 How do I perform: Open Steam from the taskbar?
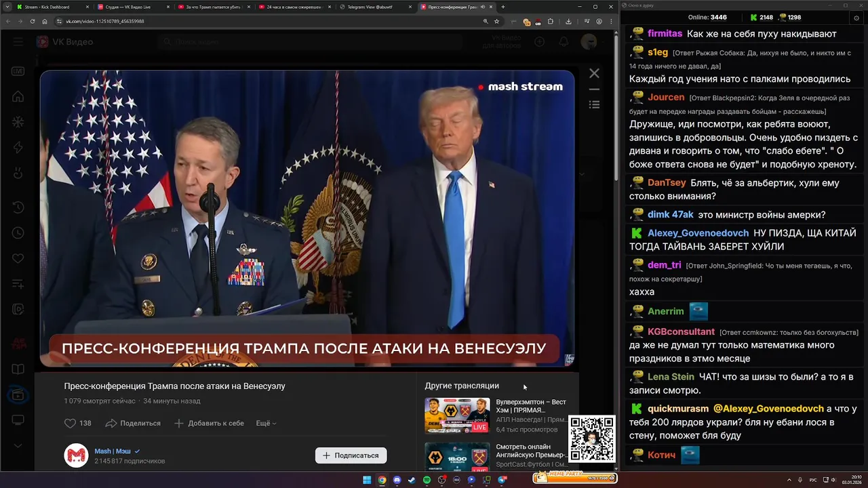(x=412, y=480)
